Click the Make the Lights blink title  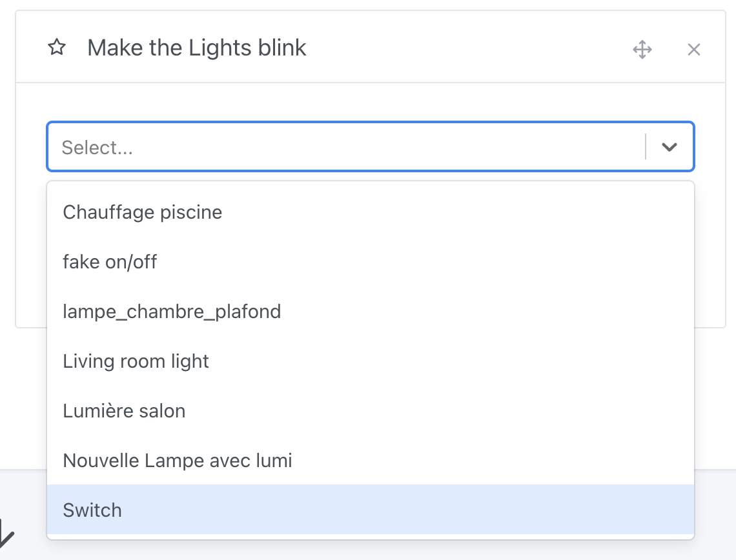198,47
